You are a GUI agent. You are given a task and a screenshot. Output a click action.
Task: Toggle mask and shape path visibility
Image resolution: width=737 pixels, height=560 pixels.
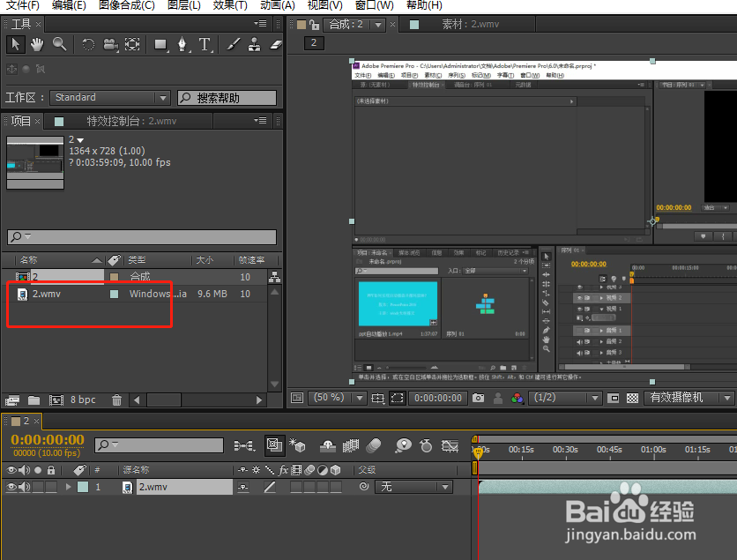point(398,399)
